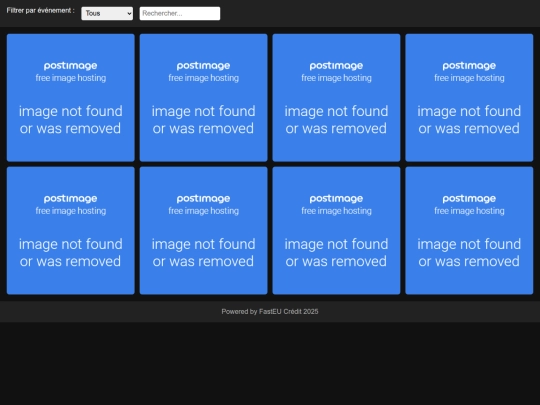Open the first thumbnail in the bottom row
The width and height of the screenshot is (540, 405).
click(x=71, y=230)
